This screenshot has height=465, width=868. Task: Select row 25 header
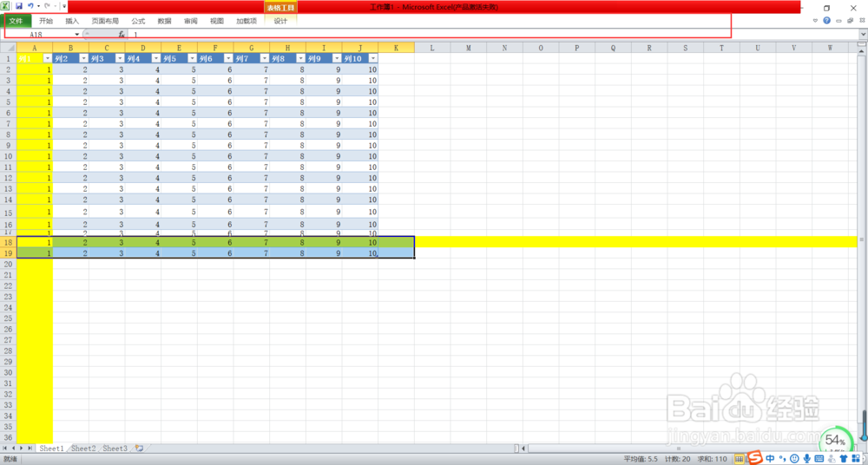click(9, 318)
